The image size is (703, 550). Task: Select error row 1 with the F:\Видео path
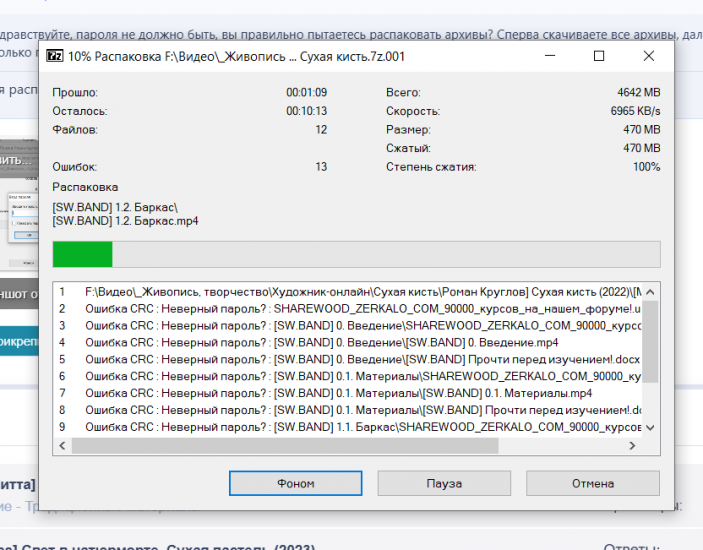(x=350, y=292)
